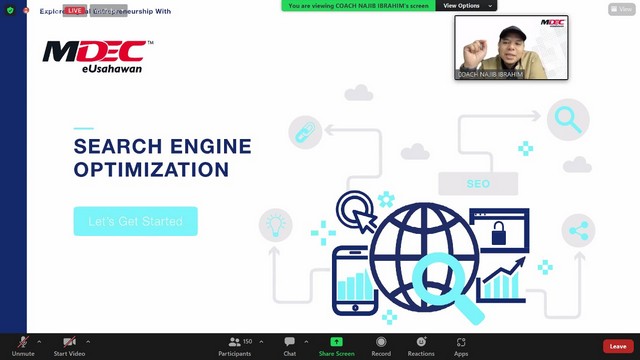Expand the chat options arrow
The height and width of the screenshot is (360, 640).
tap(306, 342)
